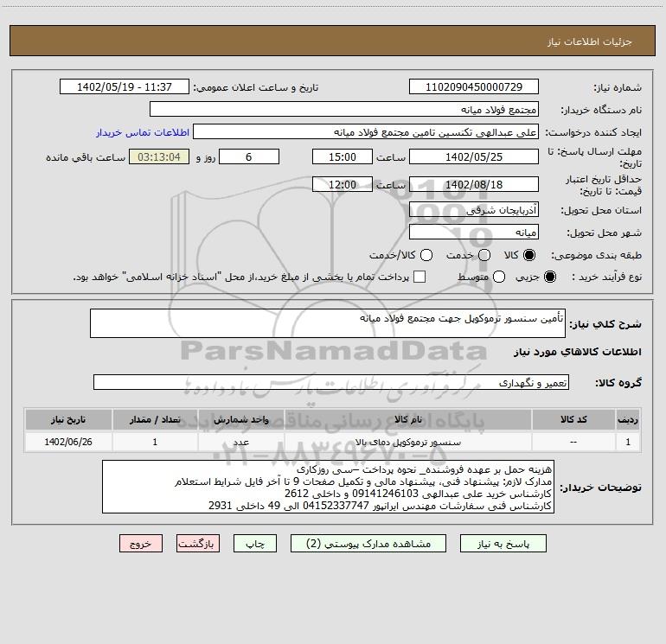
Task: Click the شرح کلی نیاز description box
Action: click(328, 323)
